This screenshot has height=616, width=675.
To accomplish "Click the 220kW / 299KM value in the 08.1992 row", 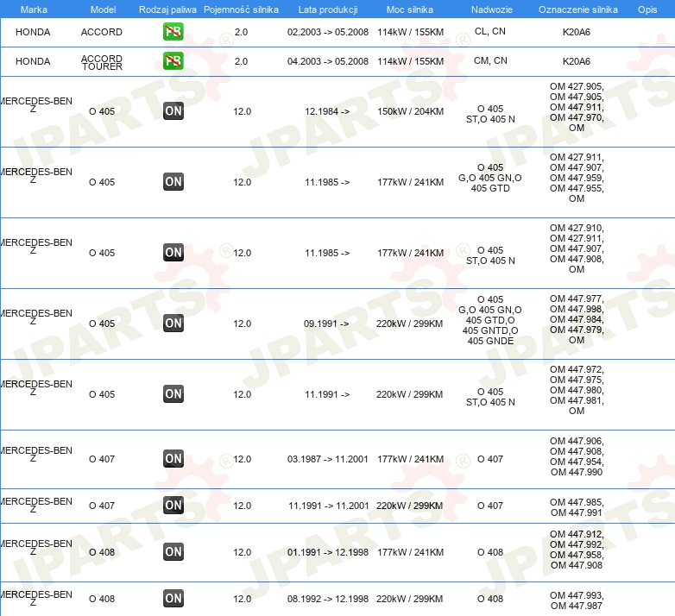I will coord(409,599).
